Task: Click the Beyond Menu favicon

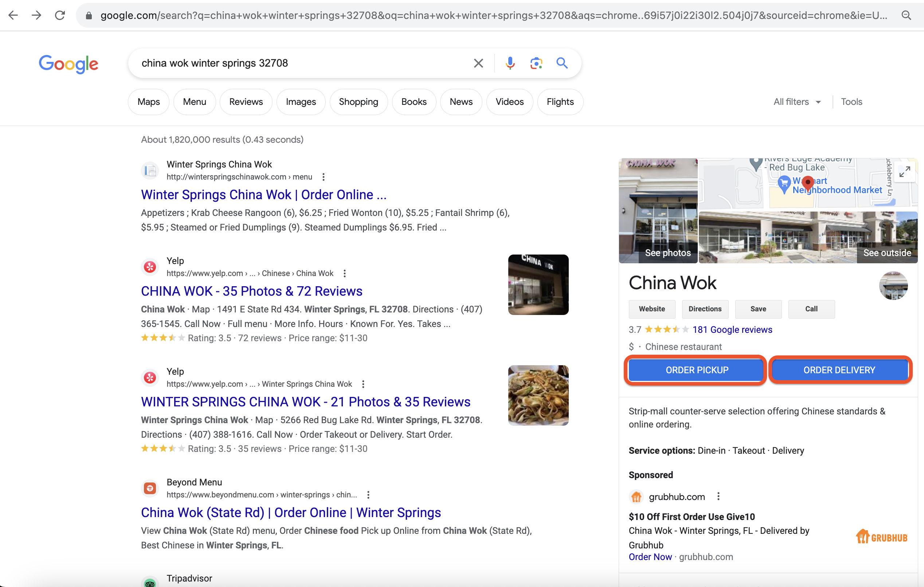Action: 150,488
